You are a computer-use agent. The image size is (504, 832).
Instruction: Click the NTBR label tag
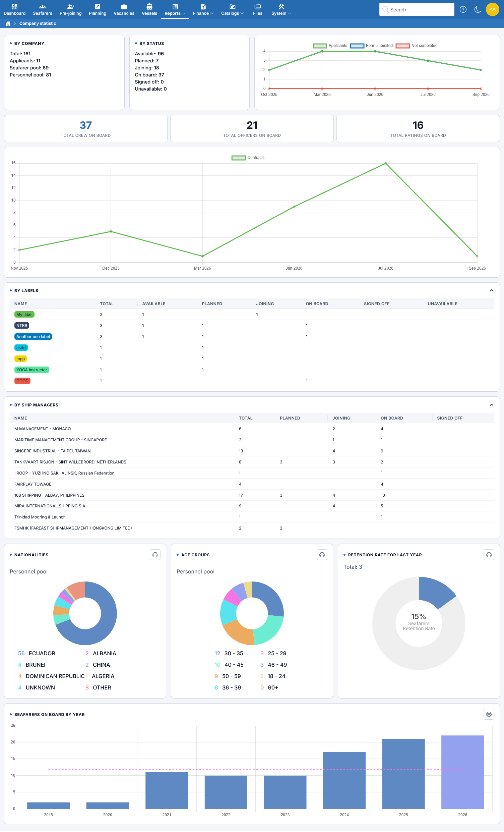(x=21, y=326)
